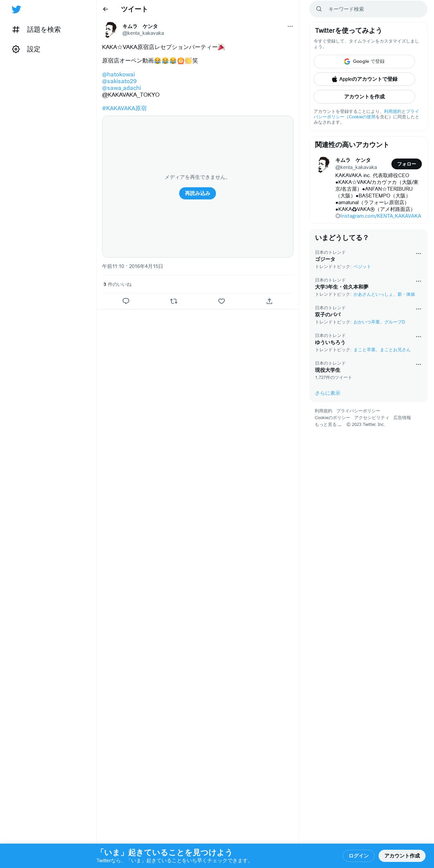Open おかいつ卒業 trend topic link
Screen dimensions: 434x868
click(x=367, y=322)
